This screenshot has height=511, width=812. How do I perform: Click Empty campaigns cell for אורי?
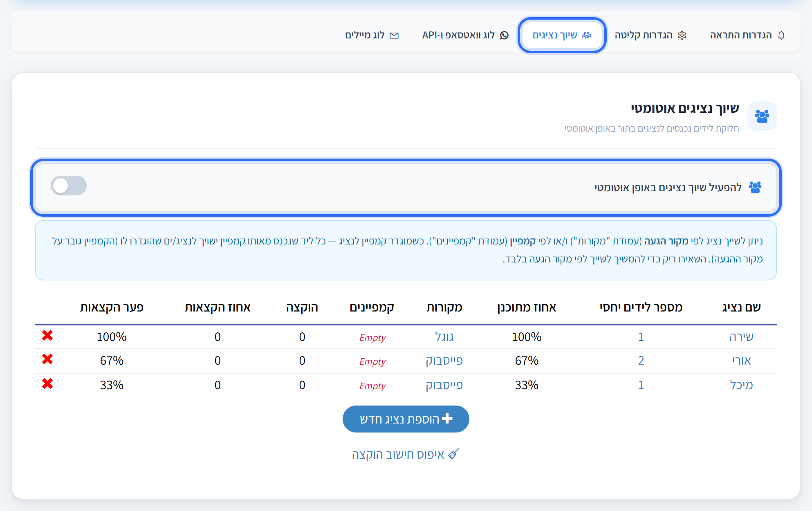(372, 361)
